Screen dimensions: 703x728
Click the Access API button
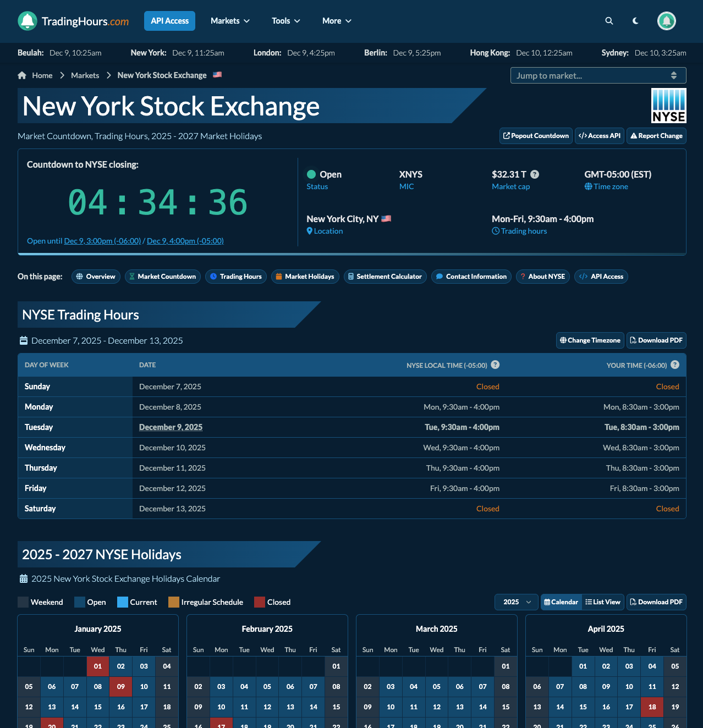pyautogui.click(x=600, y=136)
